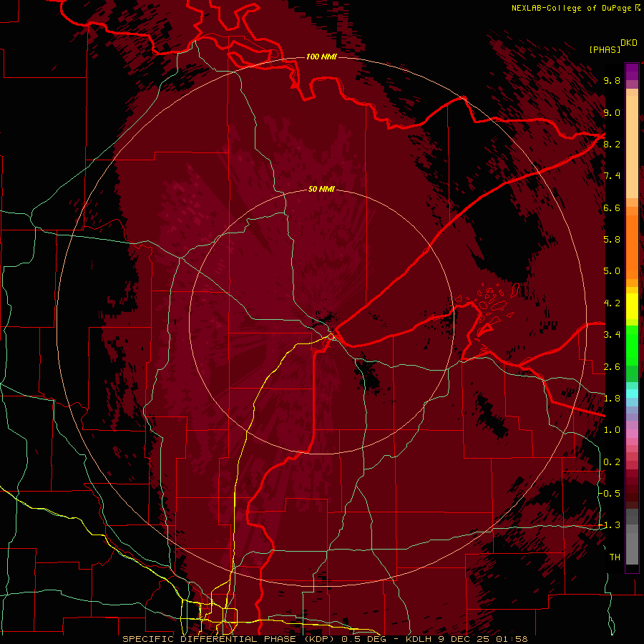Select the -0.5 scale value

point(610,494)
